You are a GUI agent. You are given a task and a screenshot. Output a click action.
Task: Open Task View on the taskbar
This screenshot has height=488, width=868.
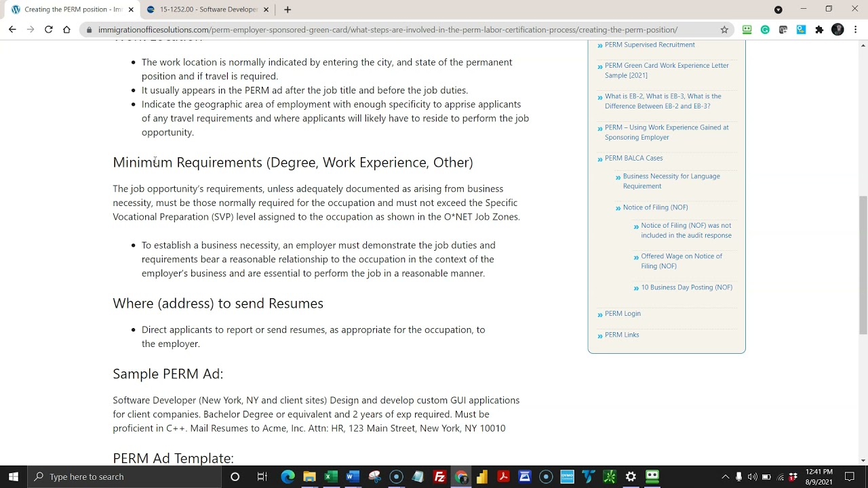262,476
